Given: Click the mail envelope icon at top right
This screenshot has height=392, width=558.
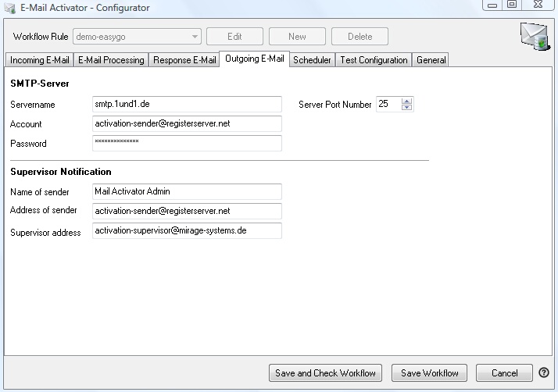Looking at the screenshot, I should [535, 37].
